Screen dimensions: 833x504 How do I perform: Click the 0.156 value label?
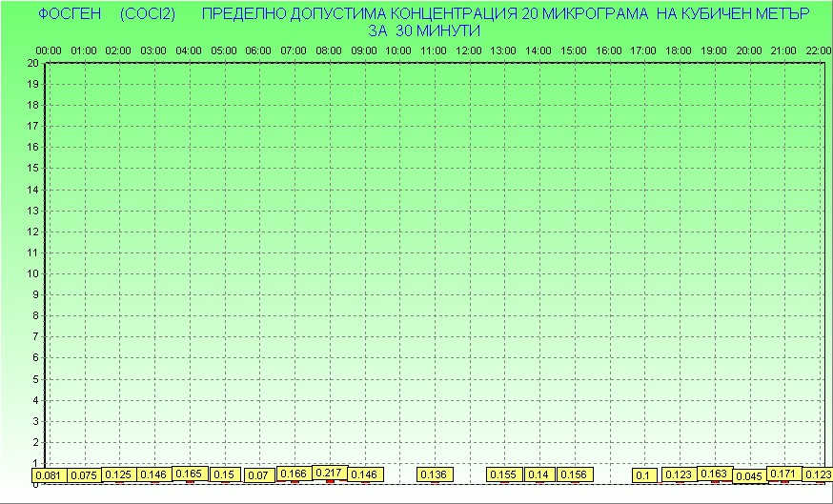[575, 474]
